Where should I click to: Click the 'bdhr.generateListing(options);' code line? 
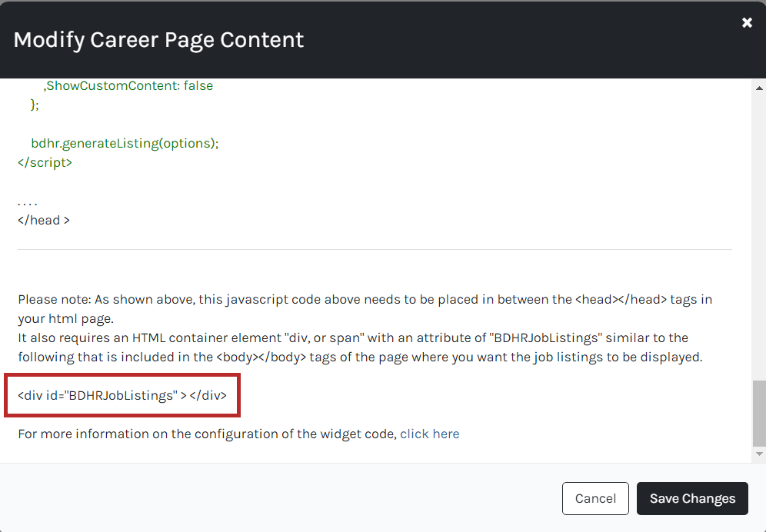coord(125,143)
